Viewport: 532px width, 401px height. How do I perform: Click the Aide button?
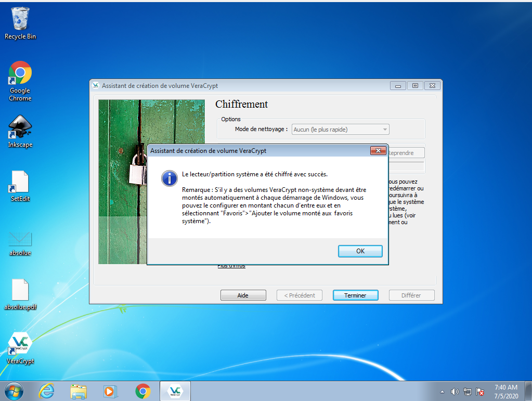[243, 295]
